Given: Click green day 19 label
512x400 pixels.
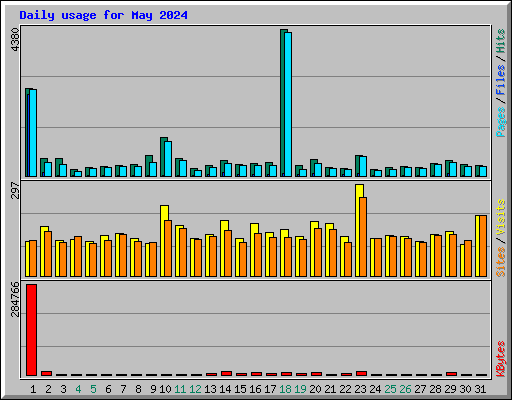Looking at the screenshot, I should 300,389.
